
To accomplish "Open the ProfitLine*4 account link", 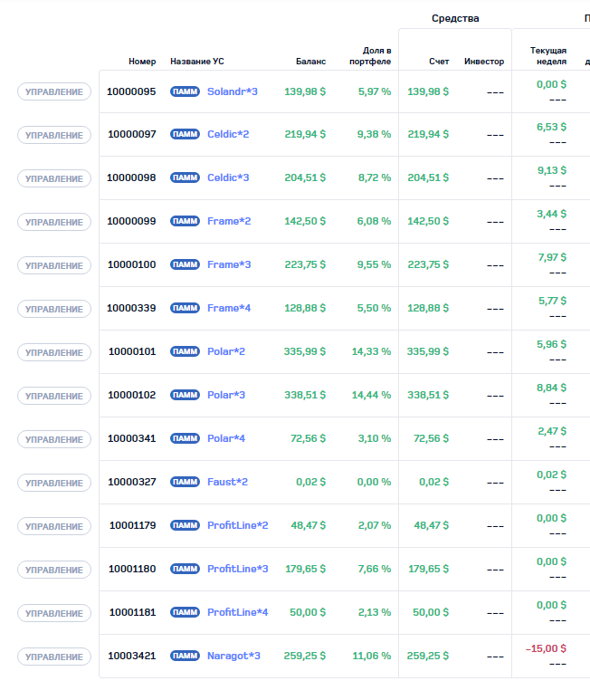I will pos(237,612).
